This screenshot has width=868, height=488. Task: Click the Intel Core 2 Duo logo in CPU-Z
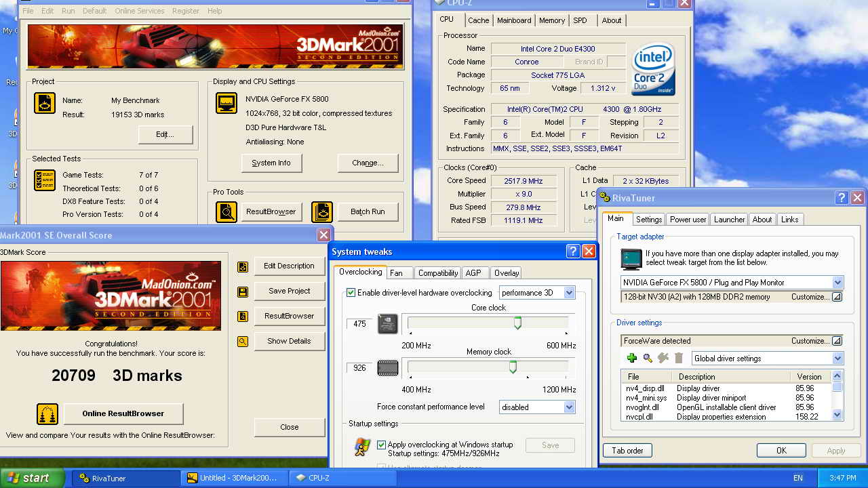654,69
